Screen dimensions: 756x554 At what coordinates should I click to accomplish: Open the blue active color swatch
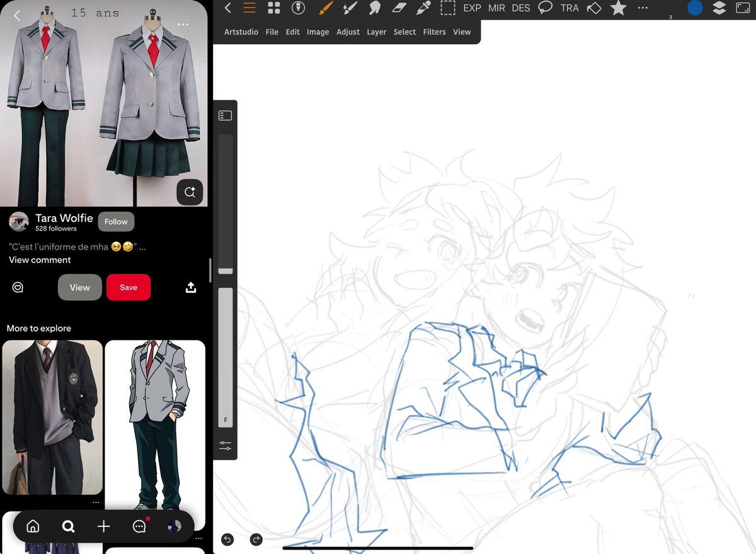point(694,8)
